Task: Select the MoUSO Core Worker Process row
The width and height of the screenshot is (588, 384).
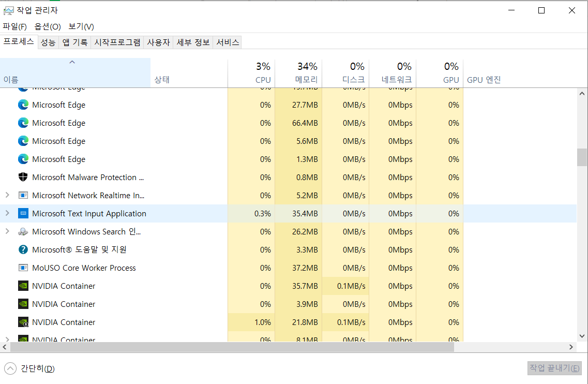Action: (288, 268)
